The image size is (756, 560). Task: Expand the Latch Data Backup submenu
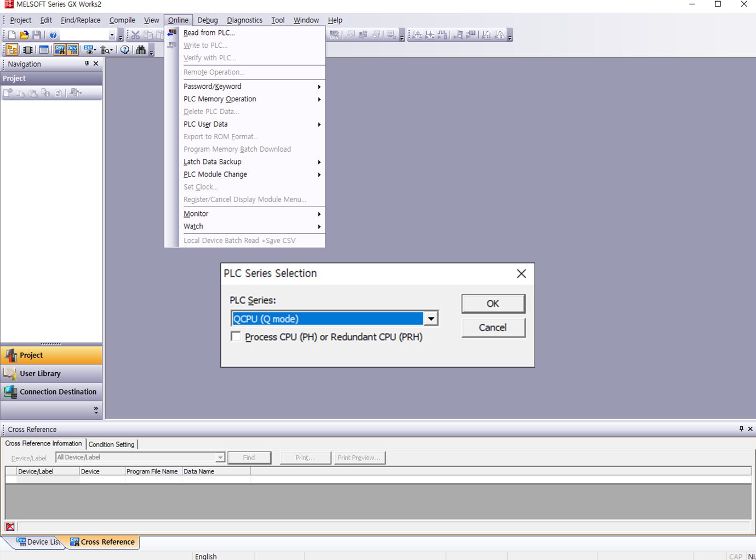[319, 162]
